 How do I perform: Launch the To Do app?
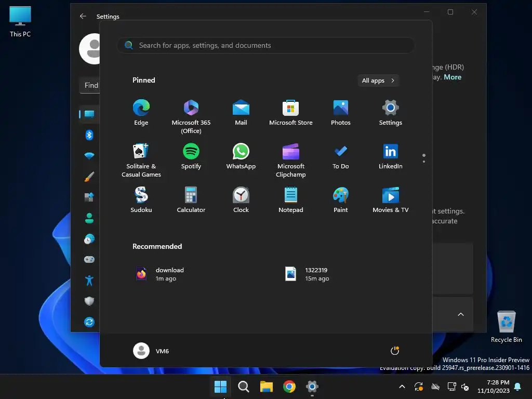pos(341,156)
